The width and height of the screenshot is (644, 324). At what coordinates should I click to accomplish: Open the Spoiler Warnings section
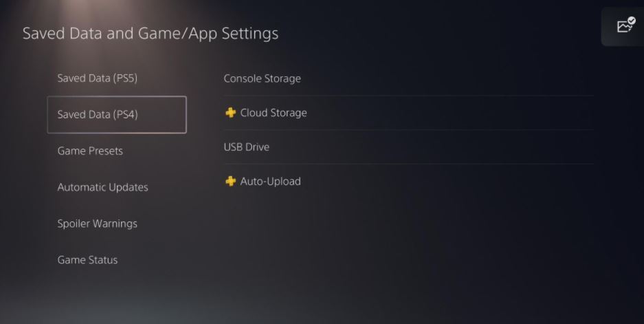pos(97,224)
